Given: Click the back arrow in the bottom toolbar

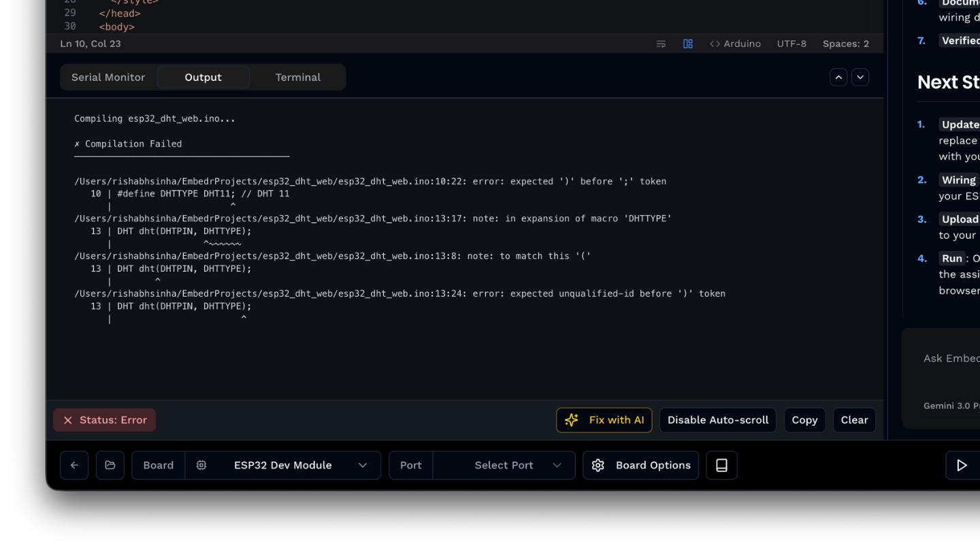Looking at the screenshot, I should tap(74, 465).
